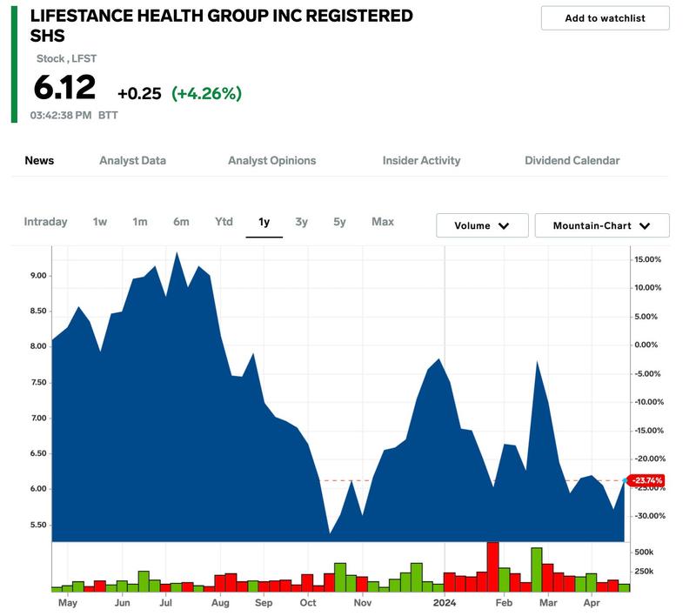Click the Jun axis label
Image resolution: width=696 pixels, height=616 pixels.
coord(122,603)
